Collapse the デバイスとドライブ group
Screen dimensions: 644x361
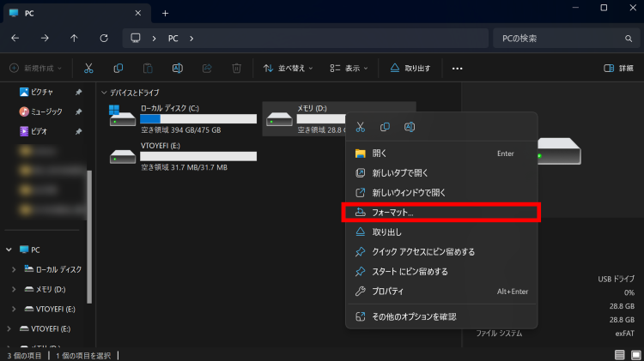click(x=104, y=93)
